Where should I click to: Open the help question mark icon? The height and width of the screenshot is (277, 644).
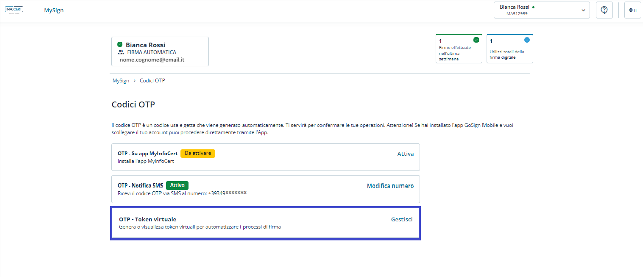tap(604, 10)
